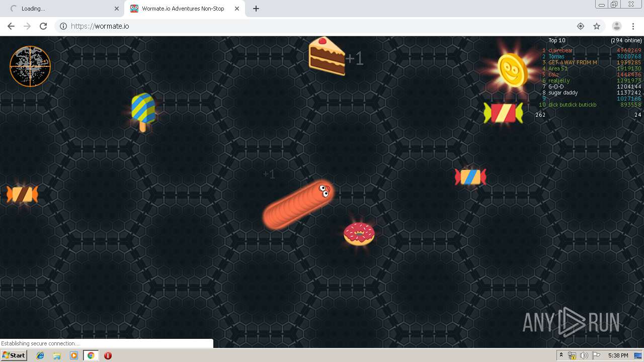The height and width of the screenshot is (362, 644).
Task: Click the location access icon in address bar
Action: click(581, 26)
